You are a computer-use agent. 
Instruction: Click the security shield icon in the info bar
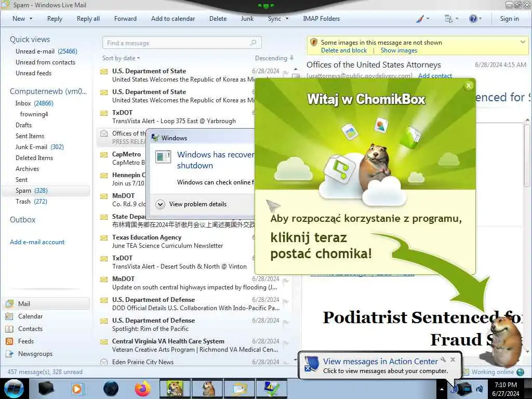tap(314, 42)
